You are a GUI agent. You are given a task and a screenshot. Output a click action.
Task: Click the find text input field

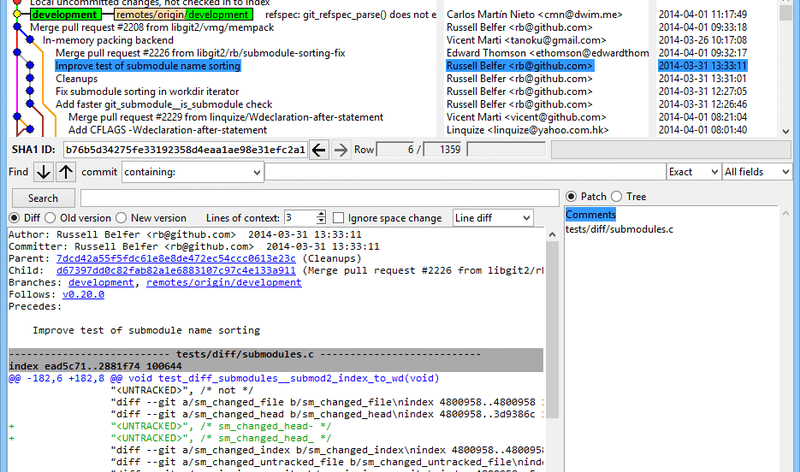465,172
